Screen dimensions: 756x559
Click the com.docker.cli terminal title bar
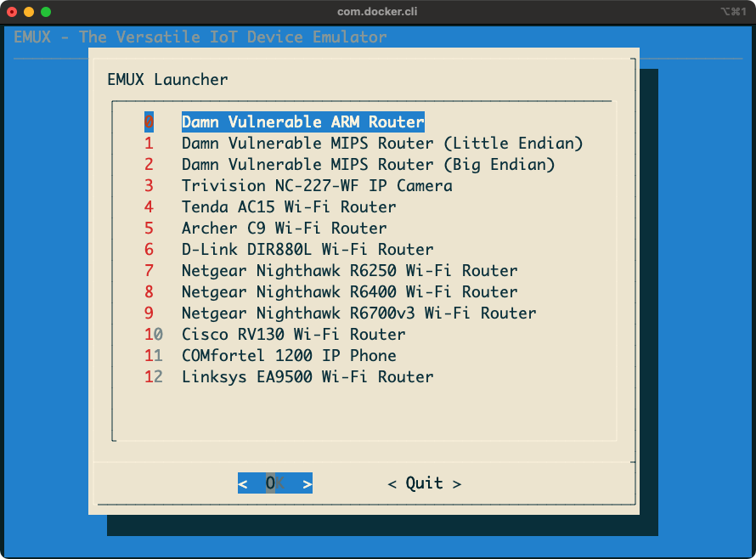377,12
